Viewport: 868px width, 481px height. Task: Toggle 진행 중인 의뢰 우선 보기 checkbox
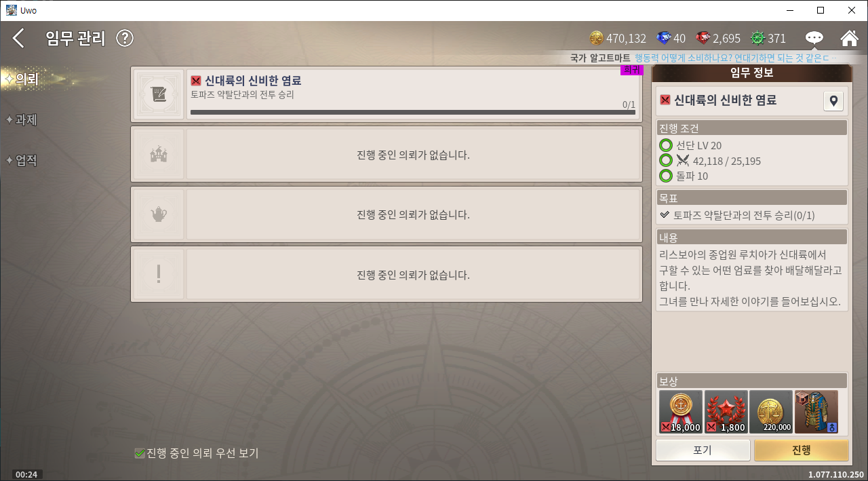click(x=140, y=453)
